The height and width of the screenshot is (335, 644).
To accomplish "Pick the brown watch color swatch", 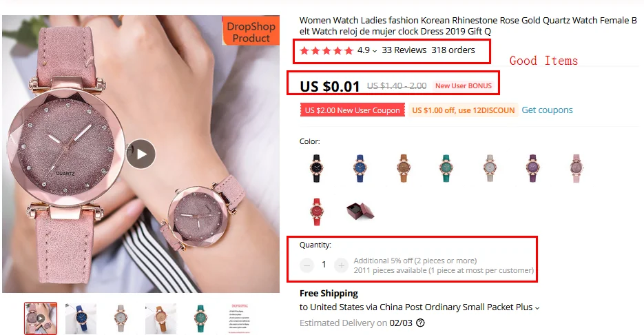I will [404, 168].
